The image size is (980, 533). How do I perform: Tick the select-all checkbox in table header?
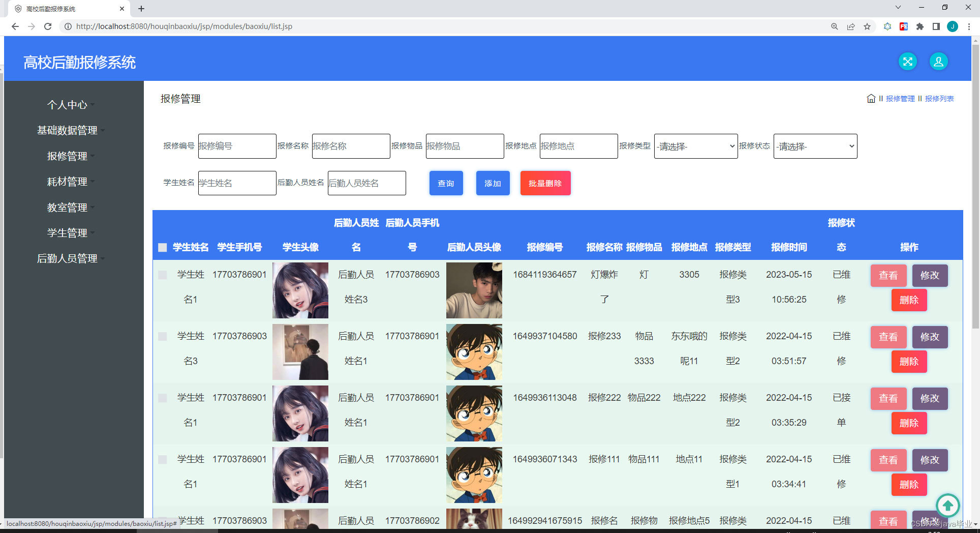click(163, 248)
